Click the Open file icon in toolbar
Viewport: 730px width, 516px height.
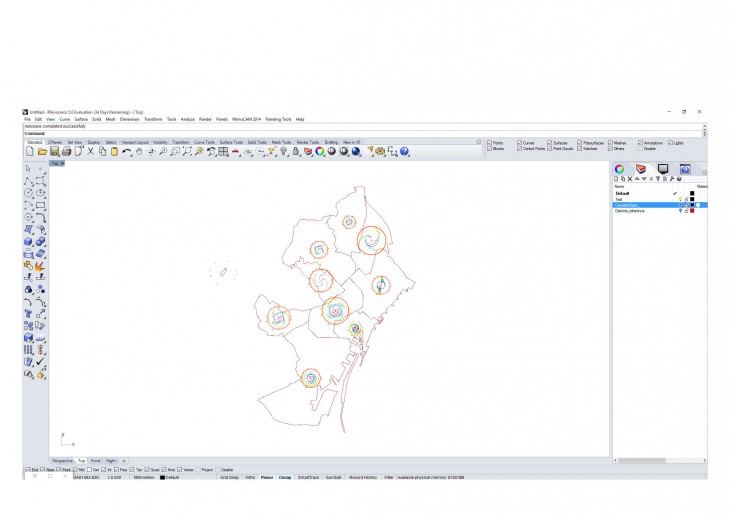(x=42, y=152)
